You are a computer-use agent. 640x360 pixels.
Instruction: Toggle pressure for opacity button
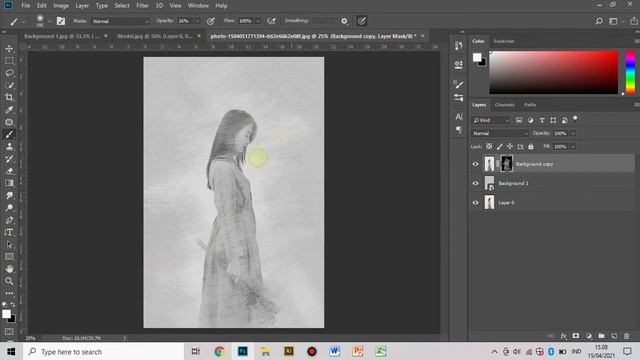211,21
